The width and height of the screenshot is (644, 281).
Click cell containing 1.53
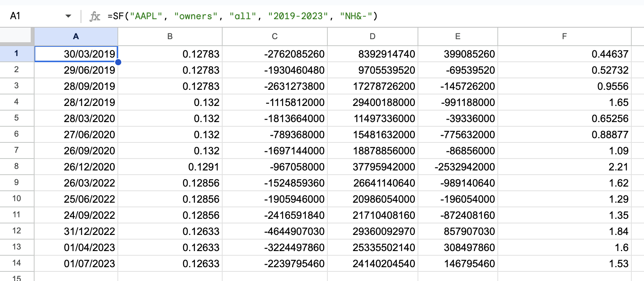tap(565, 263)
